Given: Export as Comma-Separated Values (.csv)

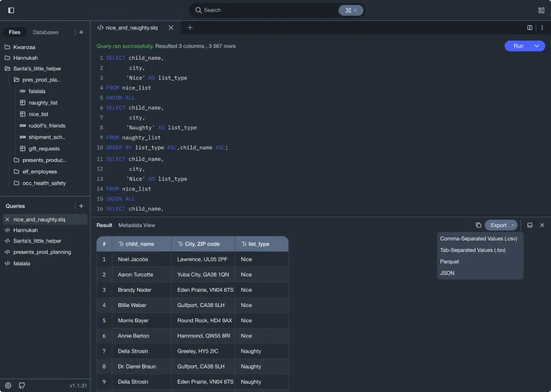Looking at the screenshot, I should (x=479, y=238).
